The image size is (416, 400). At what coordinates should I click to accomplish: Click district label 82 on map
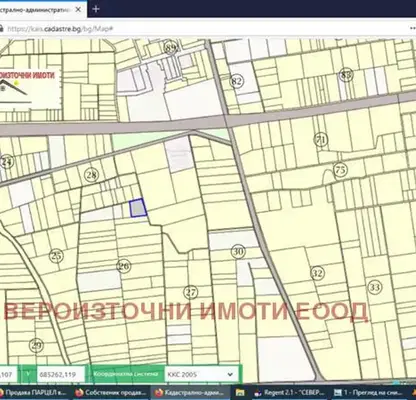pyautogui.click(x=236, y=81)
